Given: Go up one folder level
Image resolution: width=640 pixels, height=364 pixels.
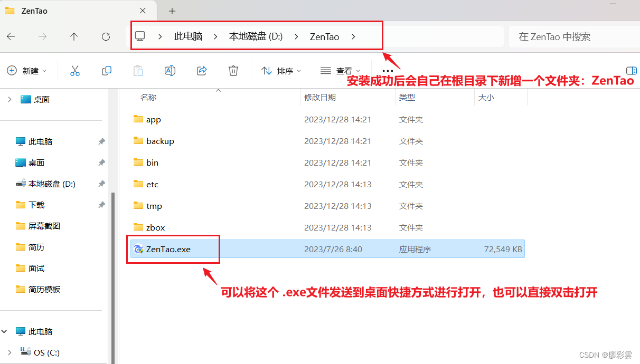Looking at the screenshot, I should [74, 36].
